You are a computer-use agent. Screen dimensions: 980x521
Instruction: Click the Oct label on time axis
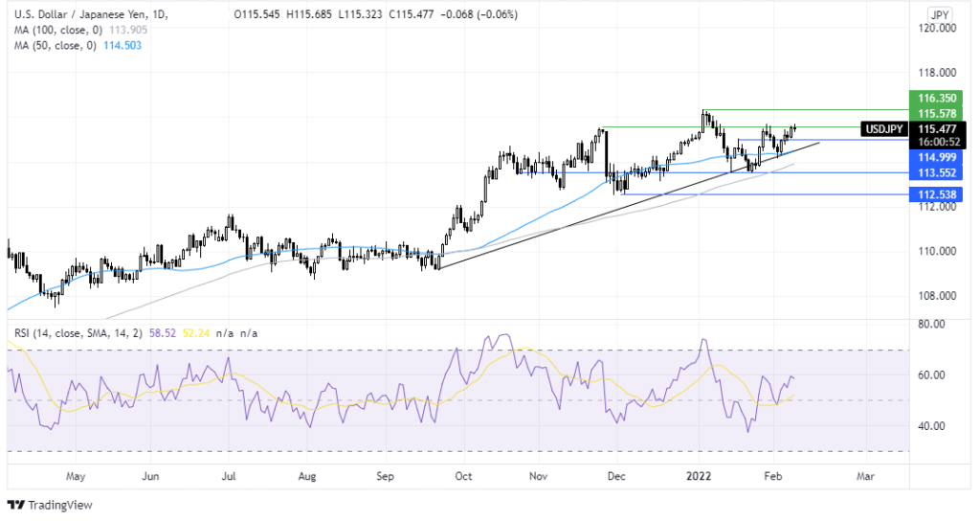[x=463, y=476]
